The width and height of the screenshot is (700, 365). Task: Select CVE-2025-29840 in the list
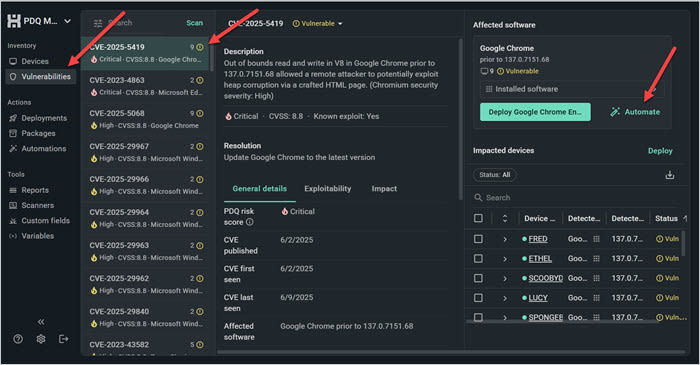click(145, 317)
